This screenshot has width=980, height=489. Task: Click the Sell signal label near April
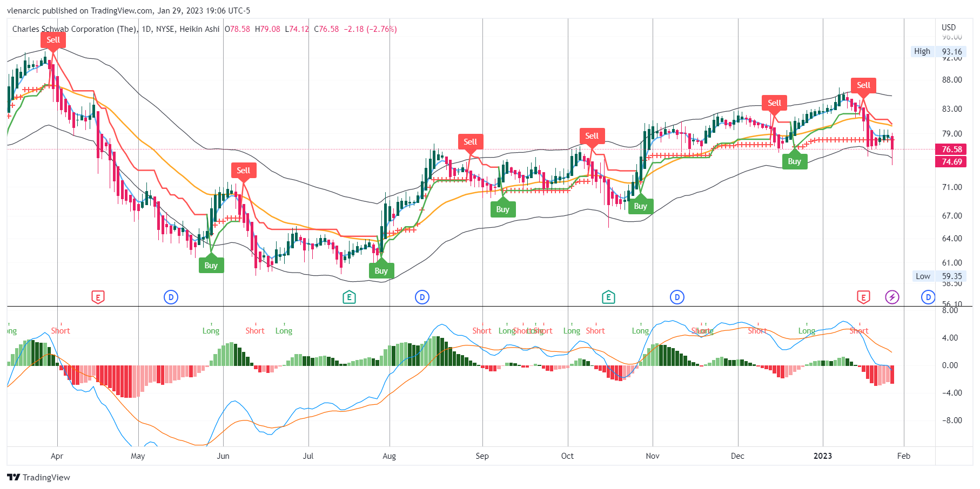tap(53, 40)
